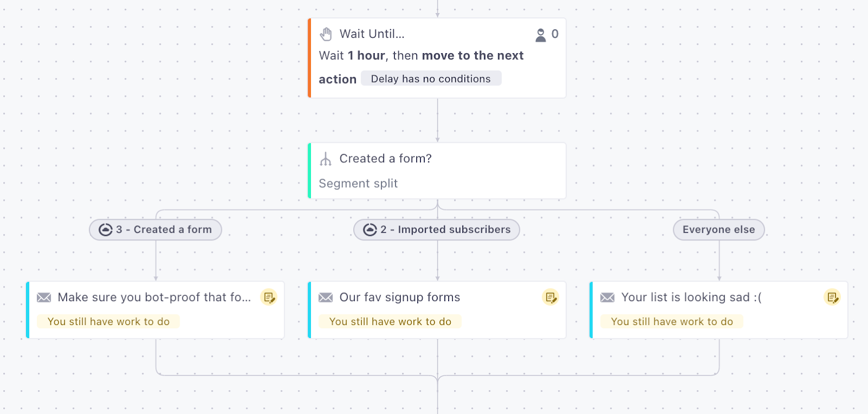
Task: Open the Delay has no conditions tag
Action: (x=431, y=79)
